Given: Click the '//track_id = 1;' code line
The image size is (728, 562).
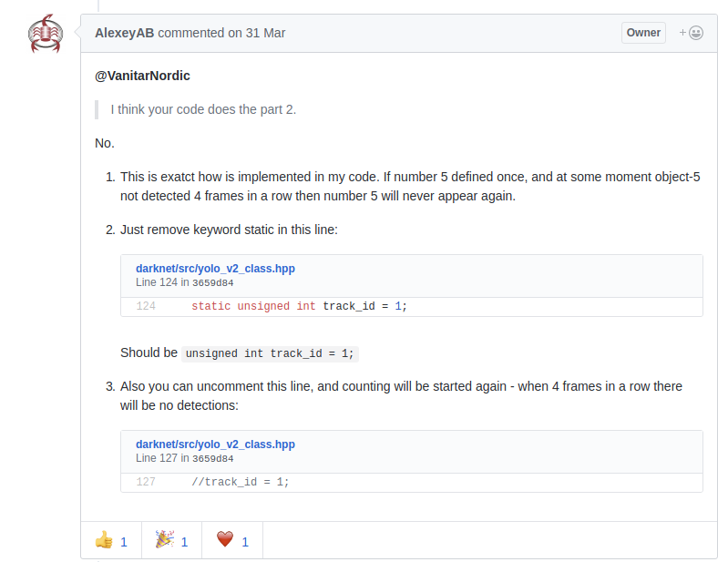Looking at the screenshot, I should 241,482.
